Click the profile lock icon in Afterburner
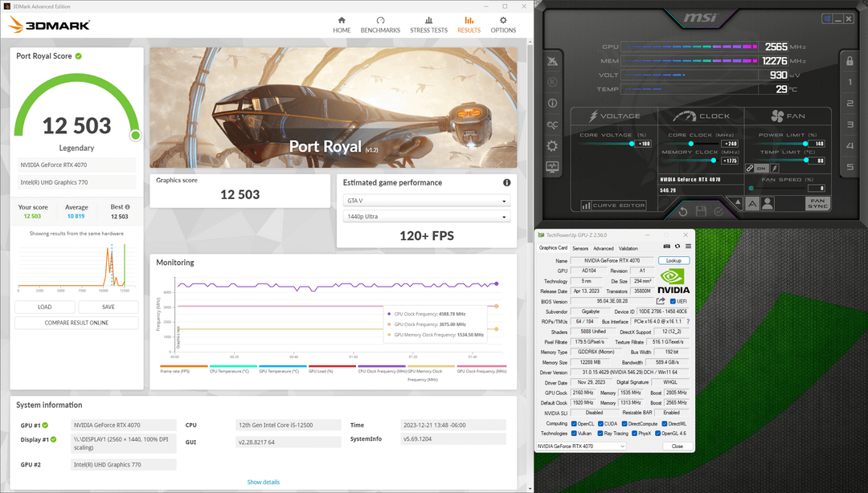The image size is (868, 493). point(850,61)
